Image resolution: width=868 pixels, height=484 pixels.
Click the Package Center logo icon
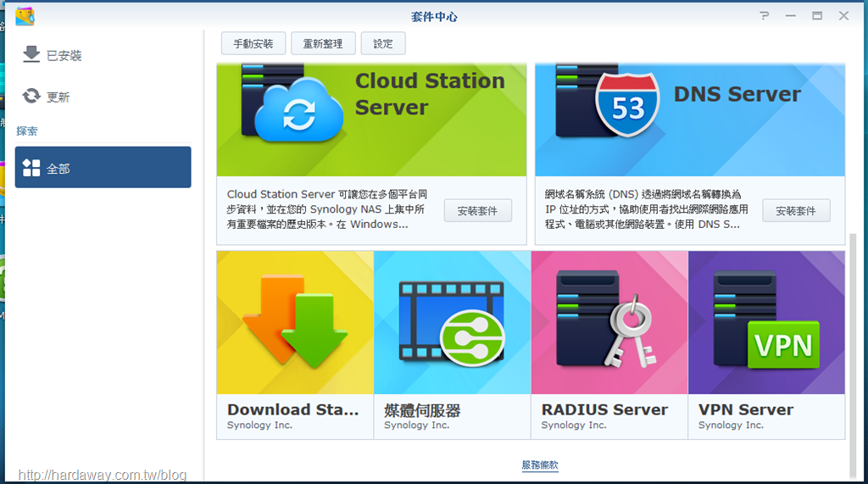(25, 16)
